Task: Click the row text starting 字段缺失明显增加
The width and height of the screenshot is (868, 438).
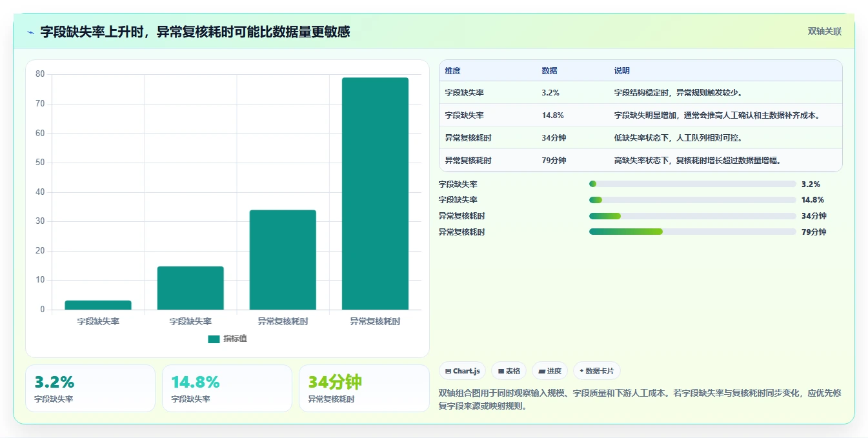Action: click(x=717, y=115)
